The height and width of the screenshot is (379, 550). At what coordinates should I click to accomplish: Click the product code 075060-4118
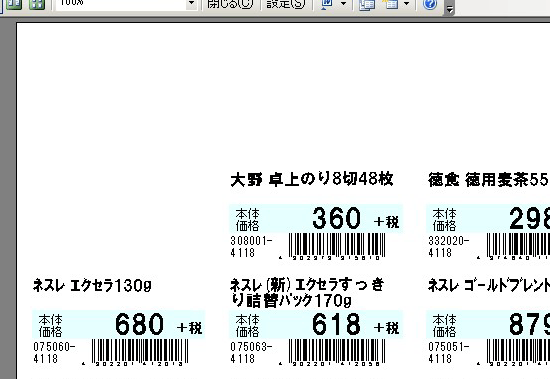54,353
